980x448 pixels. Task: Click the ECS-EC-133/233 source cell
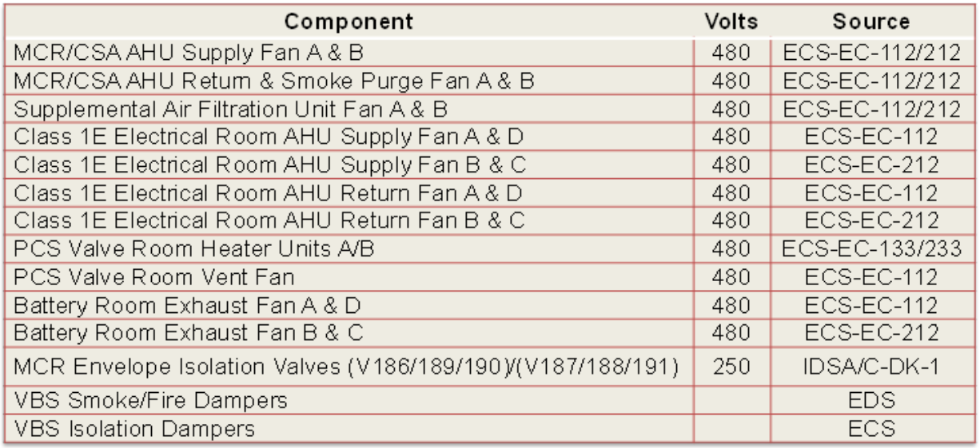coord(871,248)
